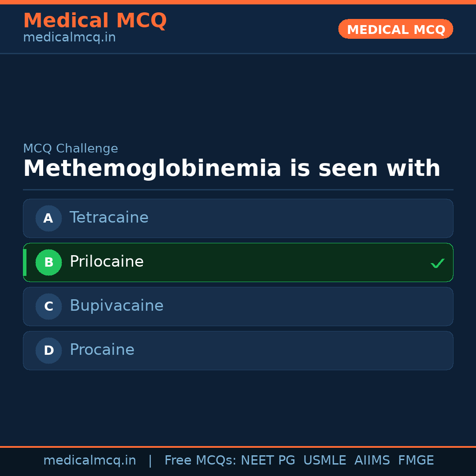Viewport: 476px width, 476px height.
Task: Click the FMGE footer text
Action: tap(416, 461)
